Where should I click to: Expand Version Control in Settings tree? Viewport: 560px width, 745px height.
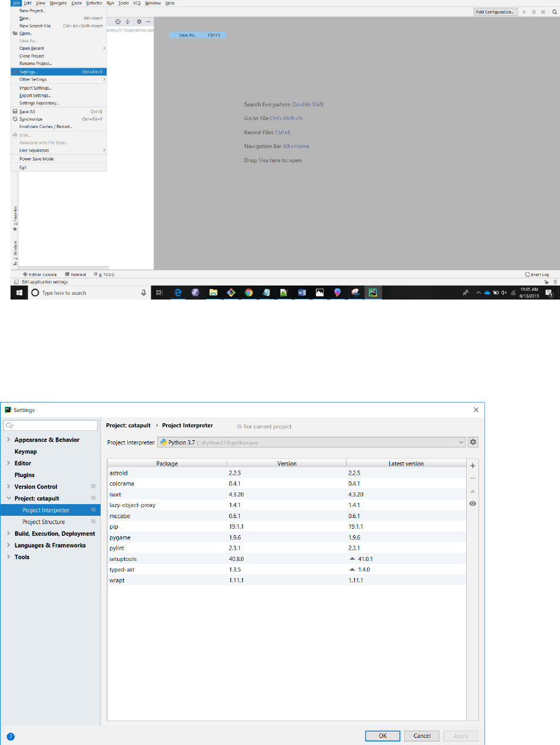point(8,487)
